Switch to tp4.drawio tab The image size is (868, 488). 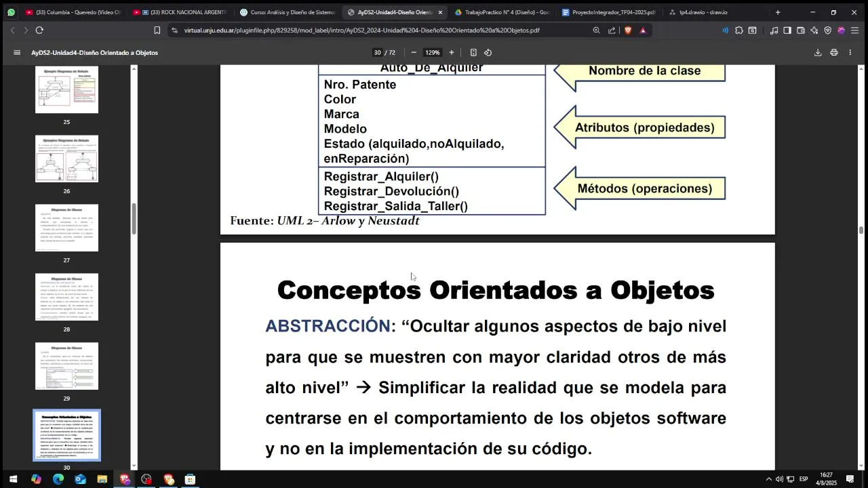point(715,12)
